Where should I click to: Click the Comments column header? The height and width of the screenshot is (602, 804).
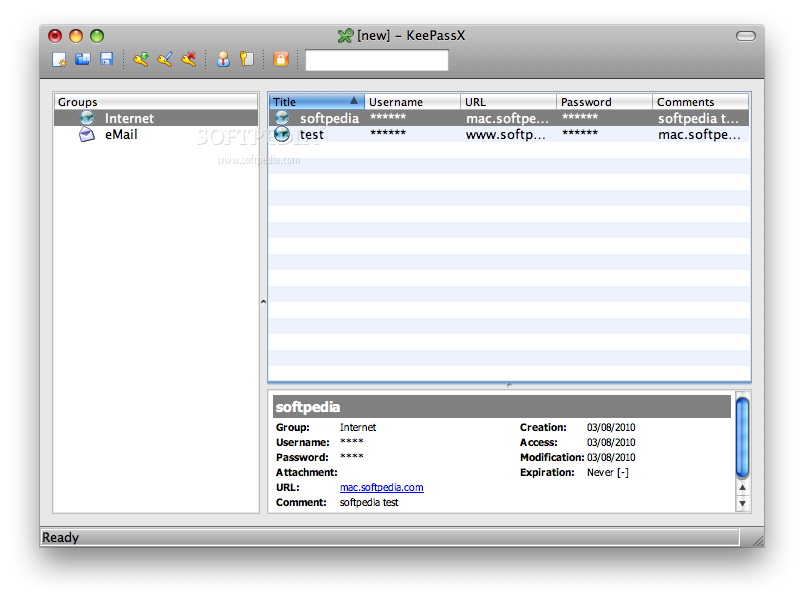coord(700,102)
